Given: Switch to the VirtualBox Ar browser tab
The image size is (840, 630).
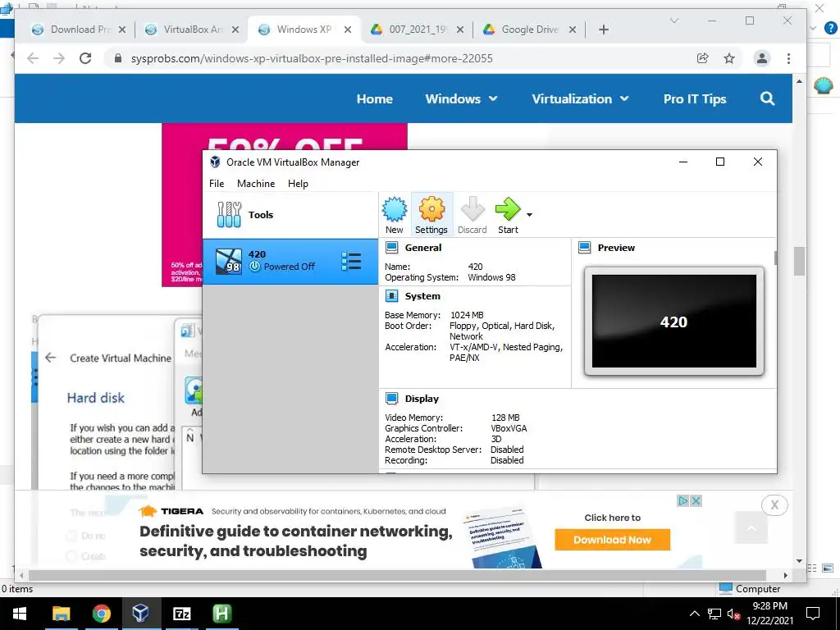Looking at the screenshot, I should 192,30.
